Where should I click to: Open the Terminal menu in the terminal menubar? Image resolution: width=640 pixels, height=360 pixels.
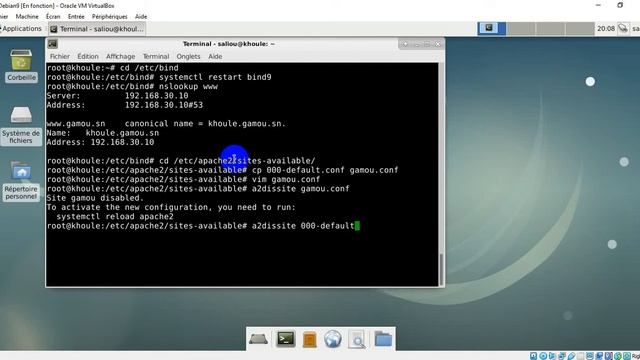click(x=156, y=56)
